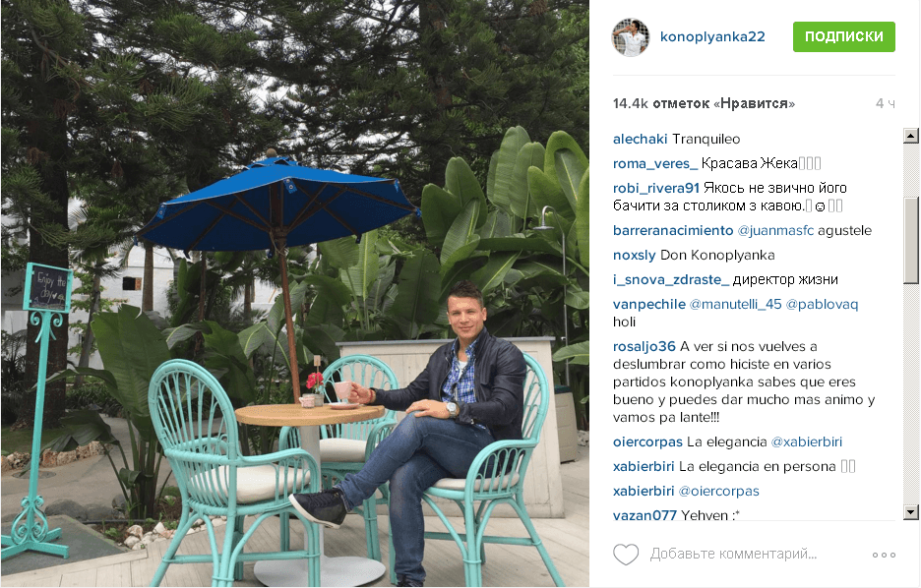Image resolution: width=921 pixels, height=588 pixels.
Task: Open alechaki commenter profile
Action: 640,139
